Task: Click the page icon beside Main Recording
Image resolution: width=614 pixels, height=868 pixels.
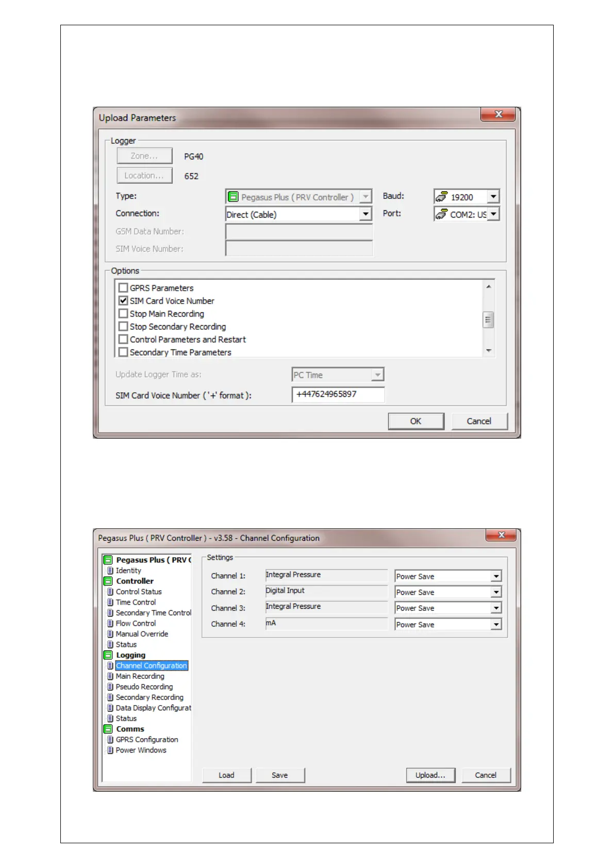Action: (x=110, y=676)
